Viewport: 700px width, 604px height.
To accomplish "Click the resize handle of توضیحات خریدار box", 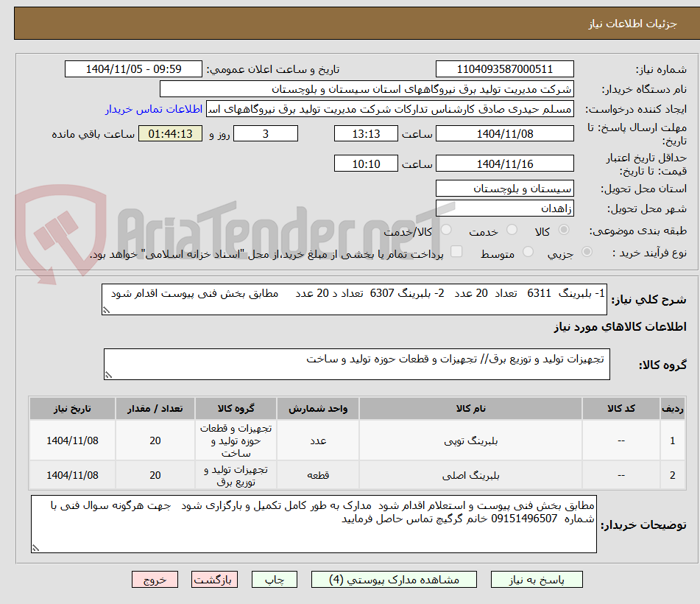I will (36, 548).
